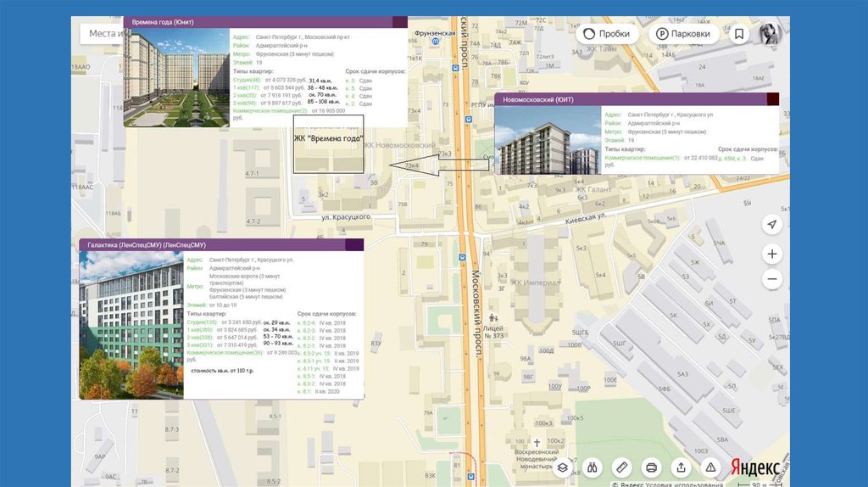868x487 pixels.
Task: Open the map layers selector
Action: coord(562,467)
